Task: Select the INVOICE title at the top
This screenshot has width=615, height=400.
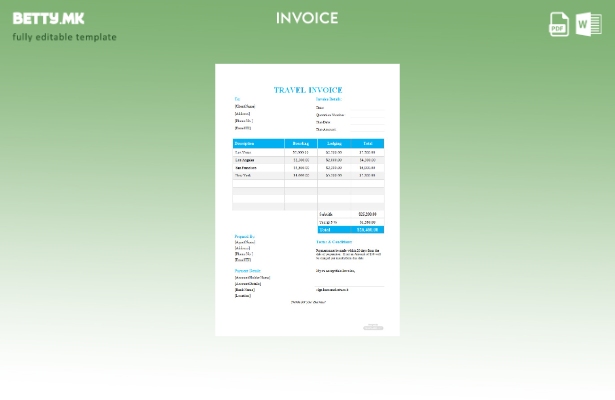Action: 307,18
